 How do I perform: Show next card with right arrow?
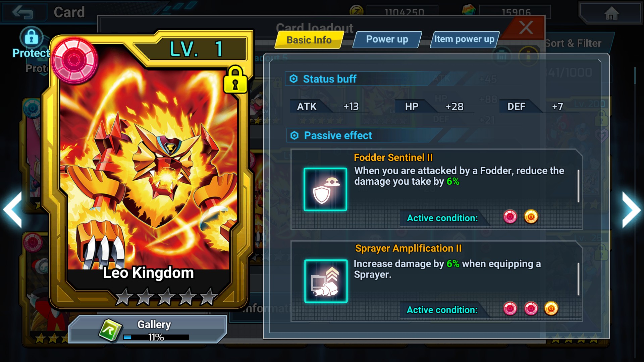[631, 210]
